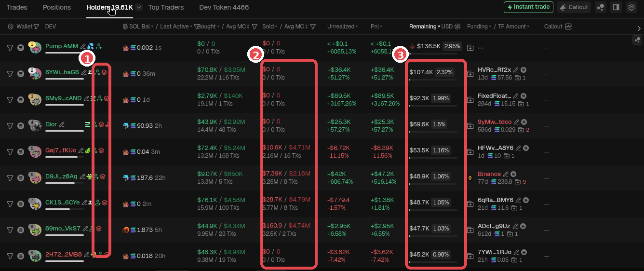Viewport: 644px width, 271px height.
Task: Sort by Sold column header
Action: pos(270,27)
